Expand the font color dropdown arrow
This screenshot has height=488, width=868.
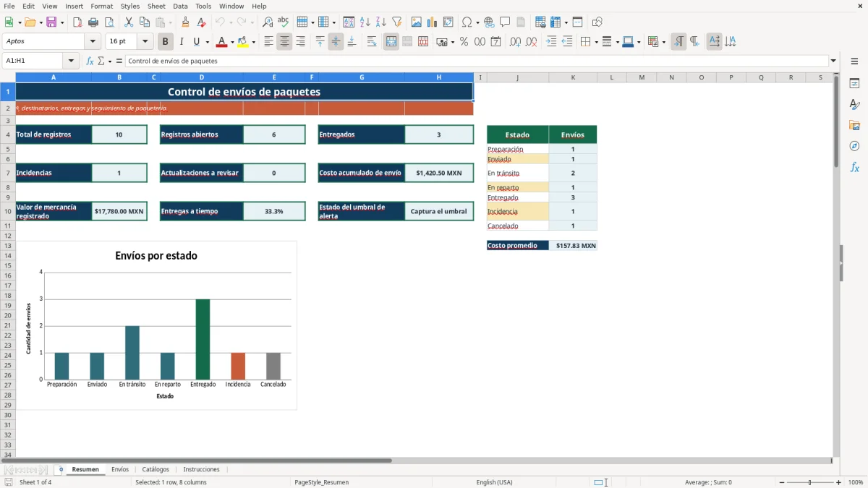coord(232,42)
